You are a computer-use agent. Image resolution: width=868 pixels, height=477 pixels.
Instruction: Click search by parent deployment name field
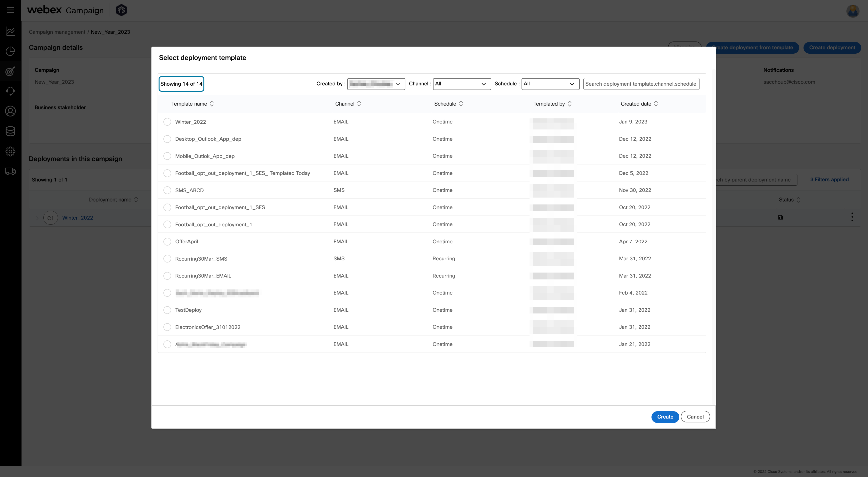pyautogui.click(x=756, y=180)
